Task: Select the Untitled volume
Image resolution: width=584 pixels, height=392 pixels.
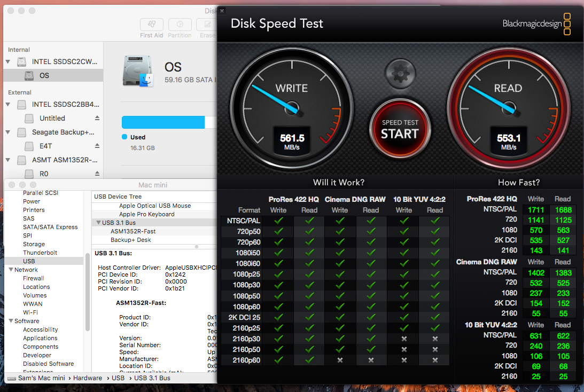Action: 53,118
